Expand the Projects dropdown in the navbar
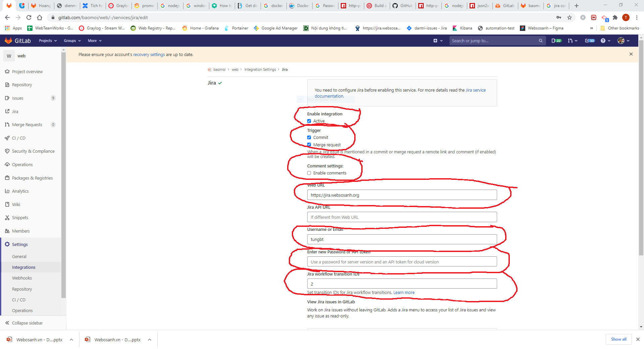644x349 pixels. click(48, 41)
